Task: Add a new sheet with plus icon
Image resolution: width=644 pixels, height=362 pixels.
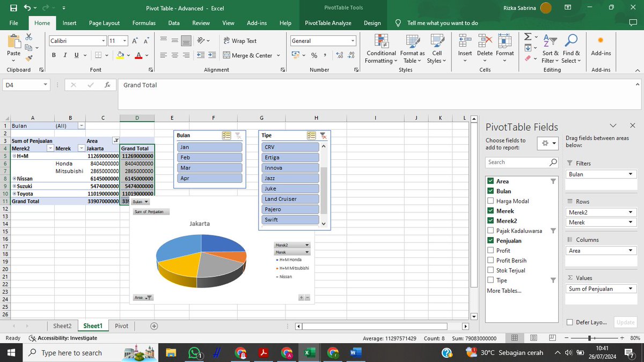Action: [154, 326]
